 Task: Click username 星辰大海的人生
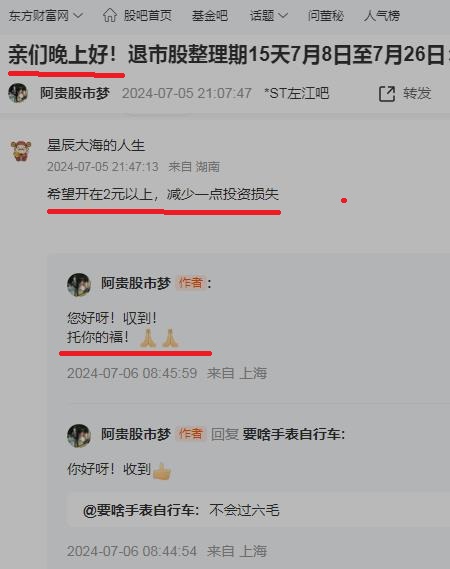coord(96,145)
